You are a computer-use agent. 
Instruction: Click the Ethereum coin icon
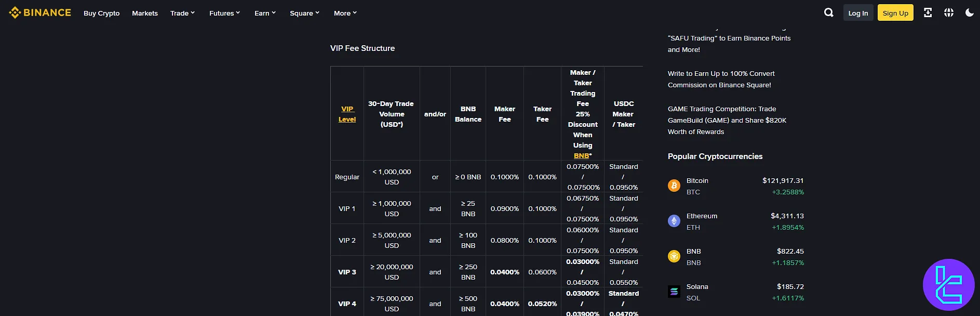[x=674, y=221]
